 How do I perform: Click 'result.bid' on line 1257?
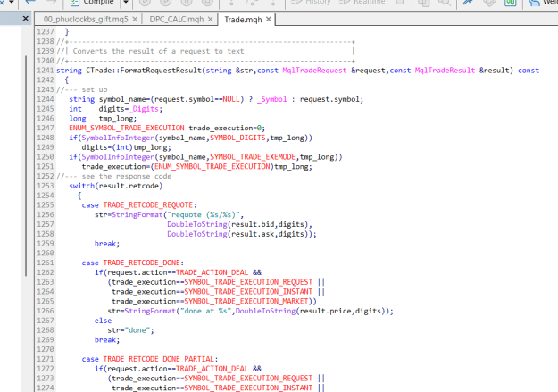coord(253,224)
